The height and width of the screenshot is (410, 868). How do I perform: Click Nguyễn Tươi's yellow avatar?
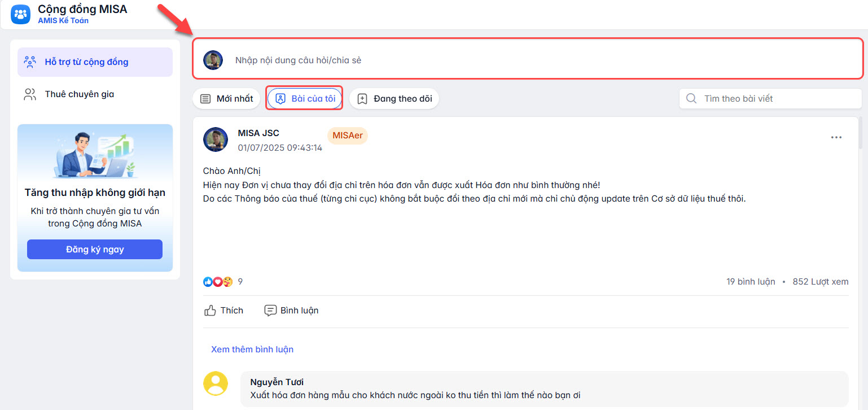tap(216, 383)
